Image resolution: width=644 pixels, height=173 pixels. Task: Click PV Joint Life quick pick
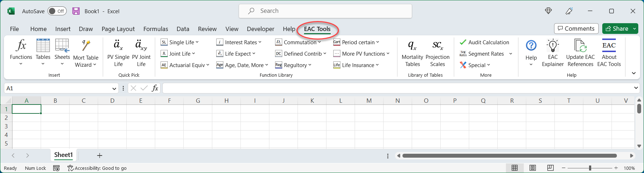pyautogui.click(x=141, y=53)
